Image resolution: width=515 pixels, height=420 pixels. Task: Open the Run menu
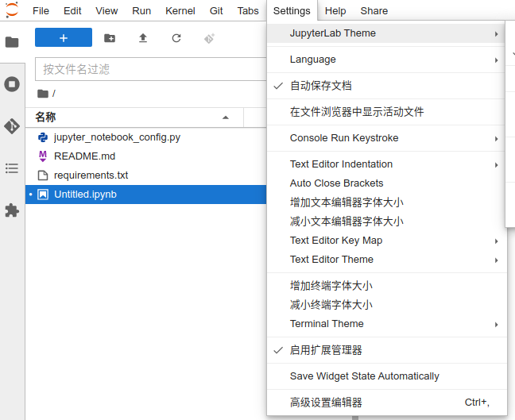pos(141,11)
